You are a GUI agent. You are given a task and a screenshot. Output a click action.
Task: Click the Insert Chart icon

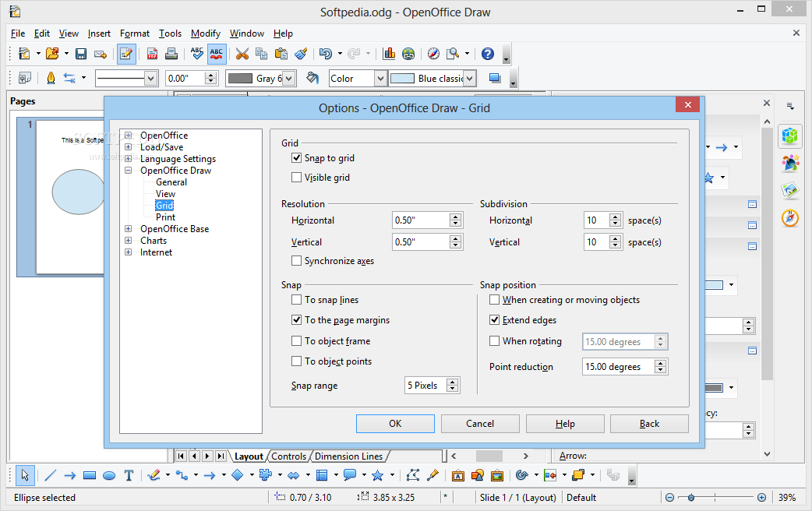pyautogui.click(x=389, y=54)
